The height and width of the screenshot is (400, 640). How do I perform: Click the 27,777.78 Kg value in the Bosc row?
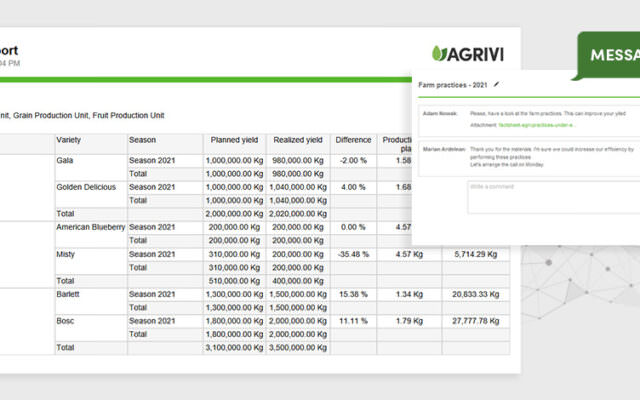[476, 321]
